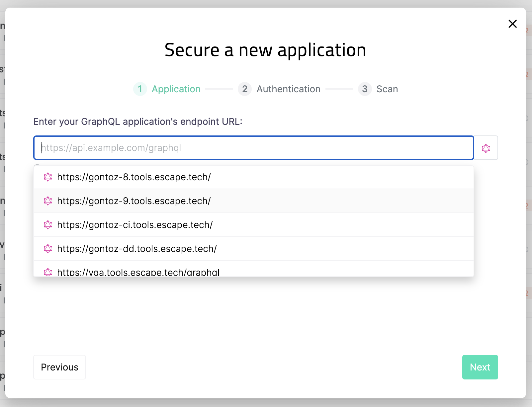532x407 pixels.
Task: Click the GraphQL icon next to gontoz-ci suggestion
Action: coord(48,225)
